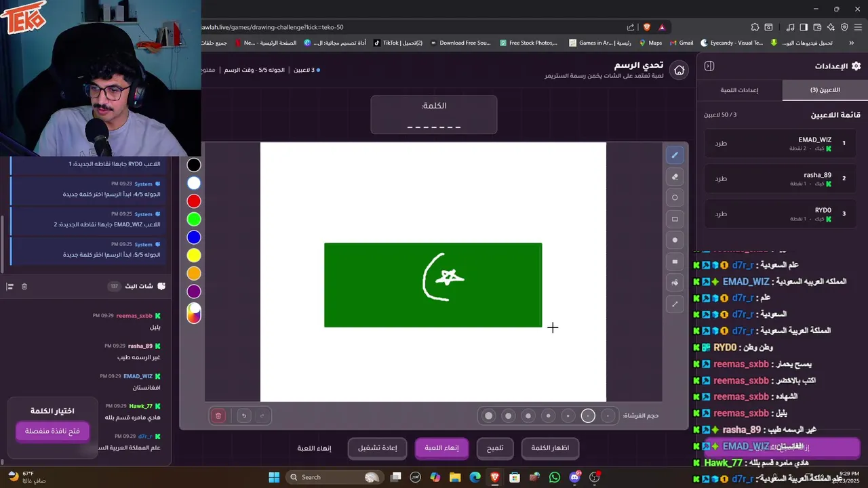
Task: Pick the purple color swatch
Action: pos(194,291)
